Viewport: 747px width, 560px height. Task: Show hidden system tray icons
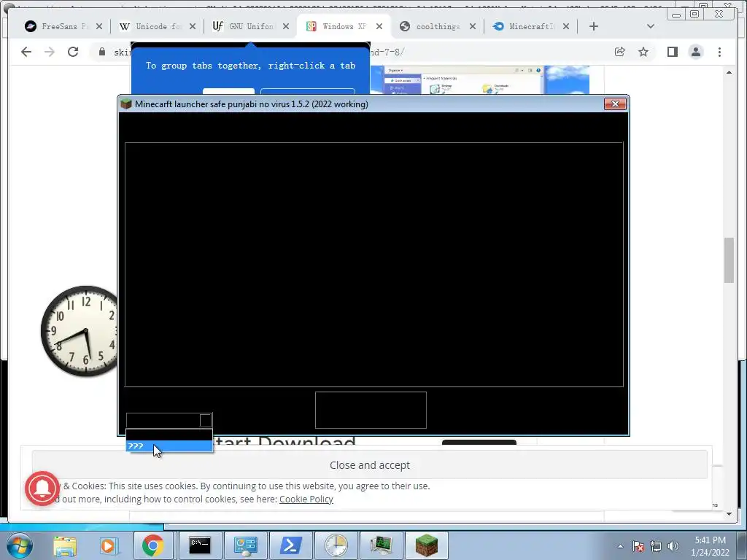coord(620,546)
